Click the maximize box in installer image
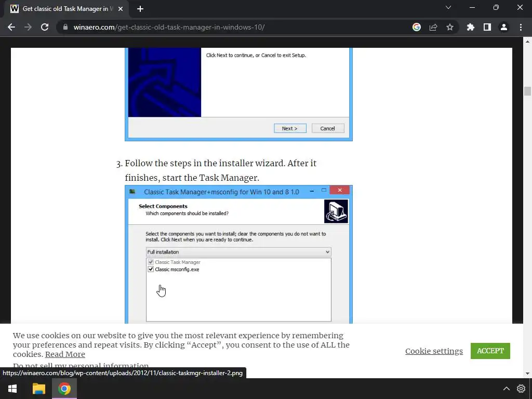The image size is (532, 399). pyautogui.click(x=324, y=190)
